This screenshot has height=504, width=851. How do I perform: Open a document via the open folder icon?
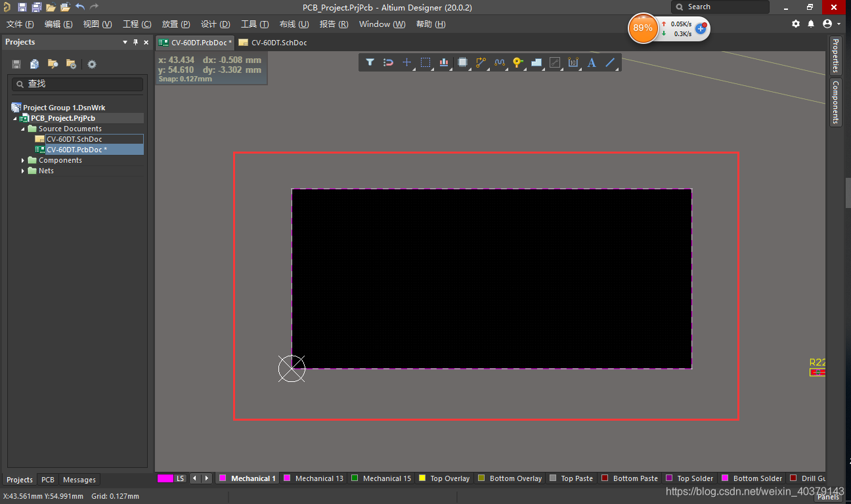click(51, 7)
